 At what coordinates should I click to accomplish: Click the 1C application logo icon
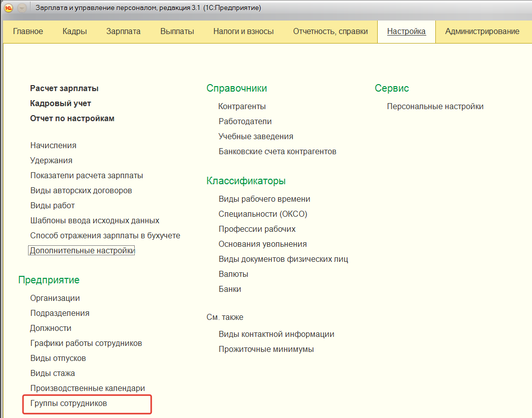(9, 8)
